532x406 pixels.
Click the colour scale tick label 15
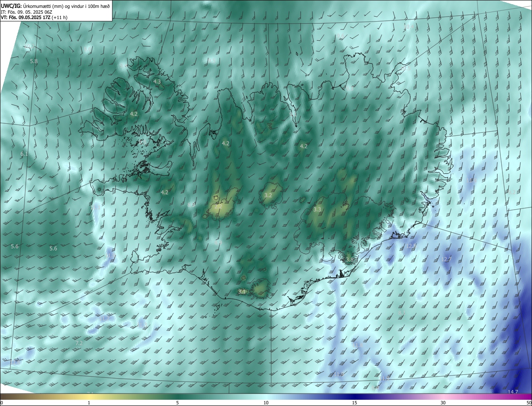coord(355,403)
